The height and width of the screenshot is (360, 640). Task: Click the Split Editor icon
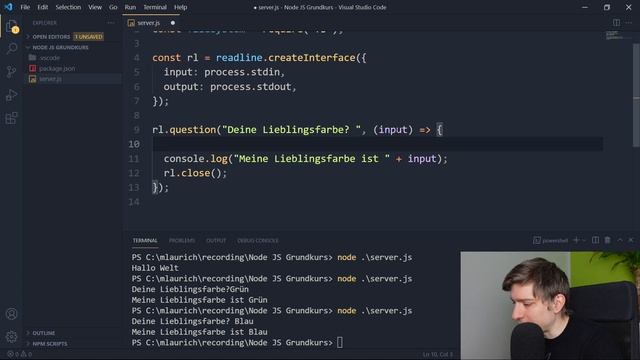[x=616, y=22]
